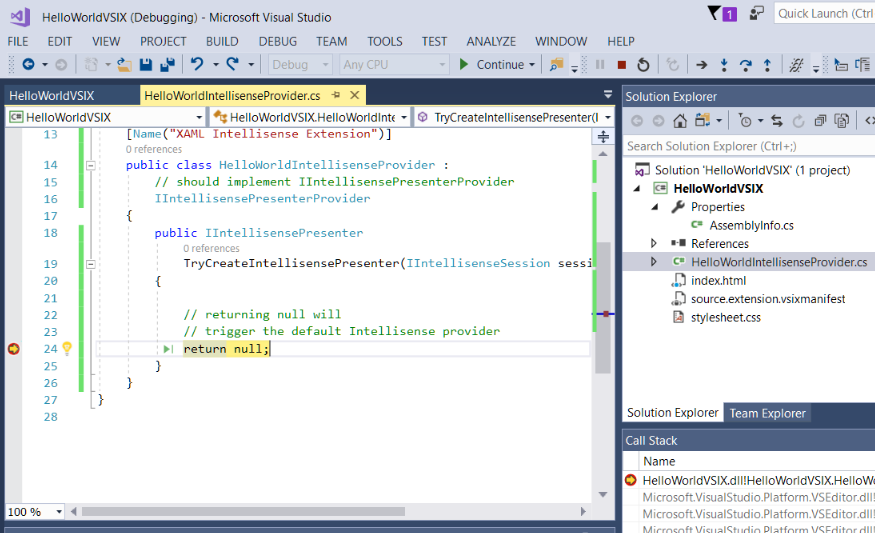Click Show Next Statement arrow icon
Viewport: 875px width, 533px height.
click(x=701, y=65)
